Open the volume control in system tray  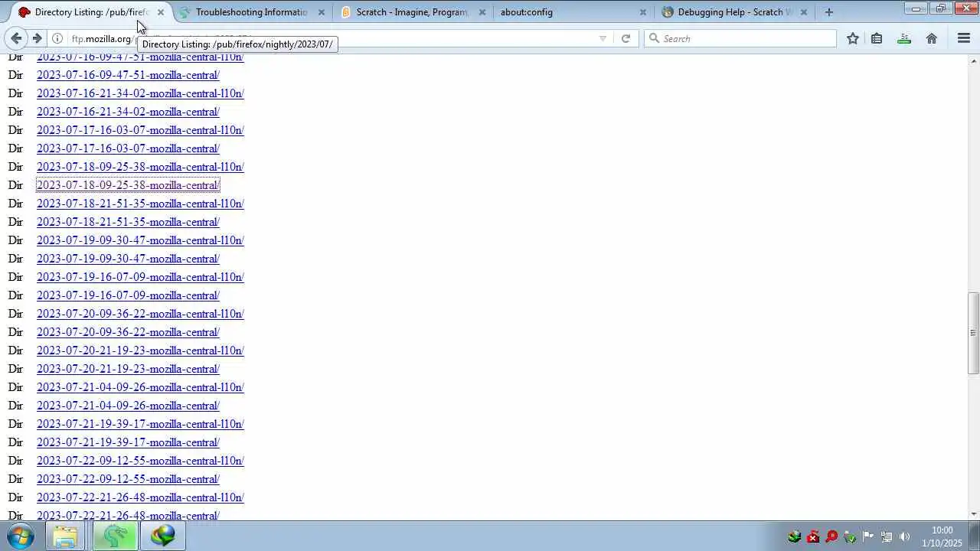pyautogui.click(x=904, y=536)
